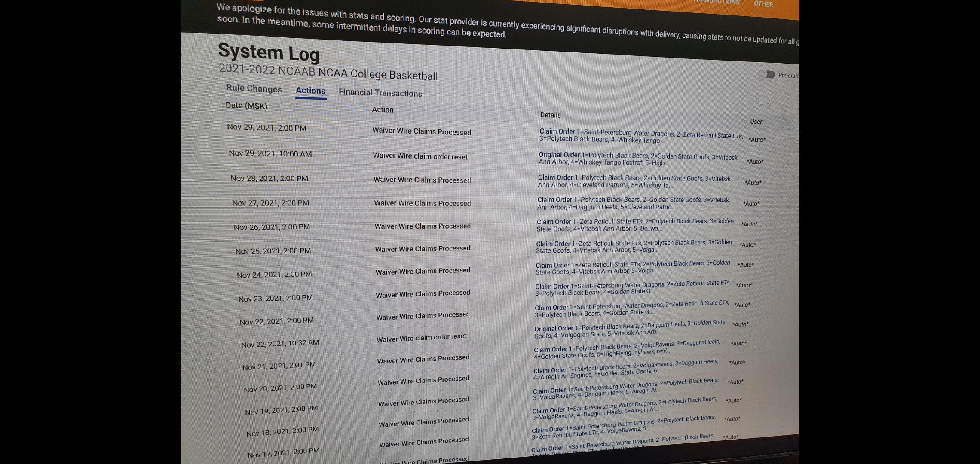Click Waiver Wire Claims Processed for Nov 24
Image resolution: width=980 pixels, height=464 pixels.
pyautogui.click(x=423, y=271)
